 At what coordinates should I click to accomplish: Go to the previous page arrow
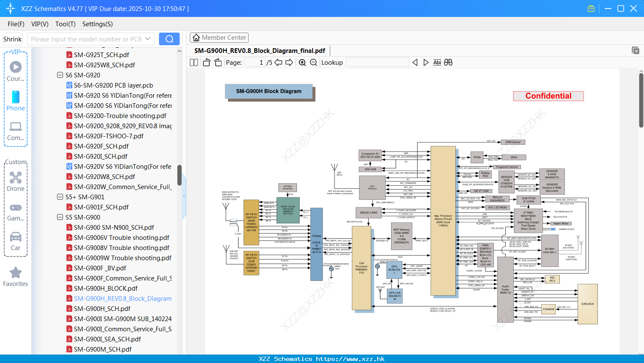[278, 62]
